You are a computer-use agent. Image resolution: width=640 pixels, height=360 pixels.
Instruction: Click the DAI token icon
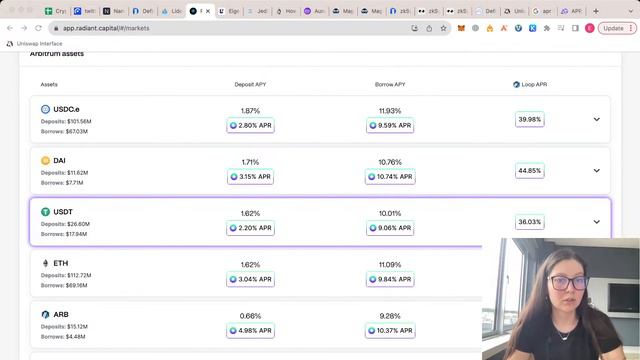pos(45,160)
